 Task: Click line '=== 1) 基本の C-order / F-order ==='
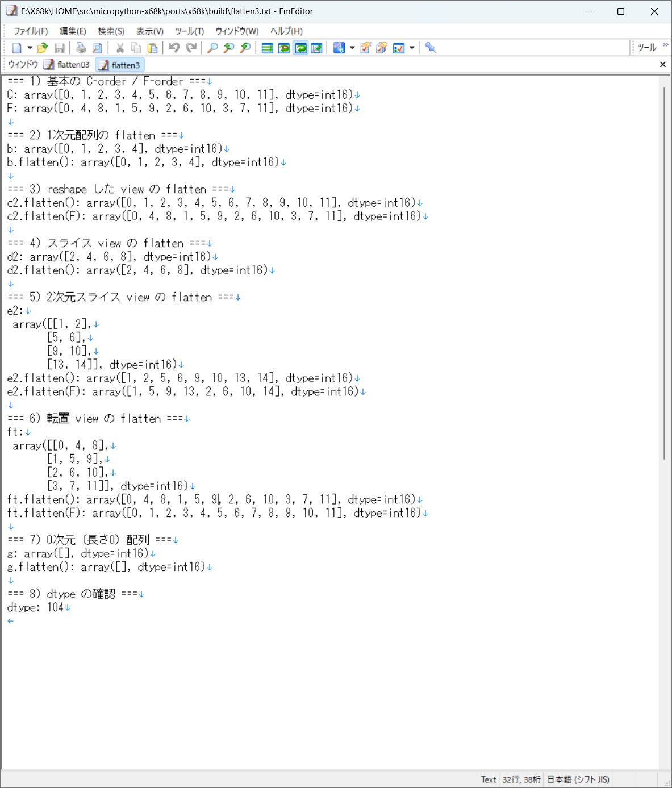[107, 81]
